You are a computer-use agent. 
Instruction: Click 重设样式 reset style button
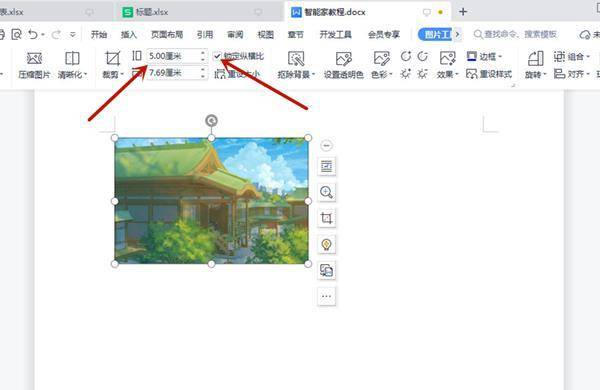pos(489,74)
